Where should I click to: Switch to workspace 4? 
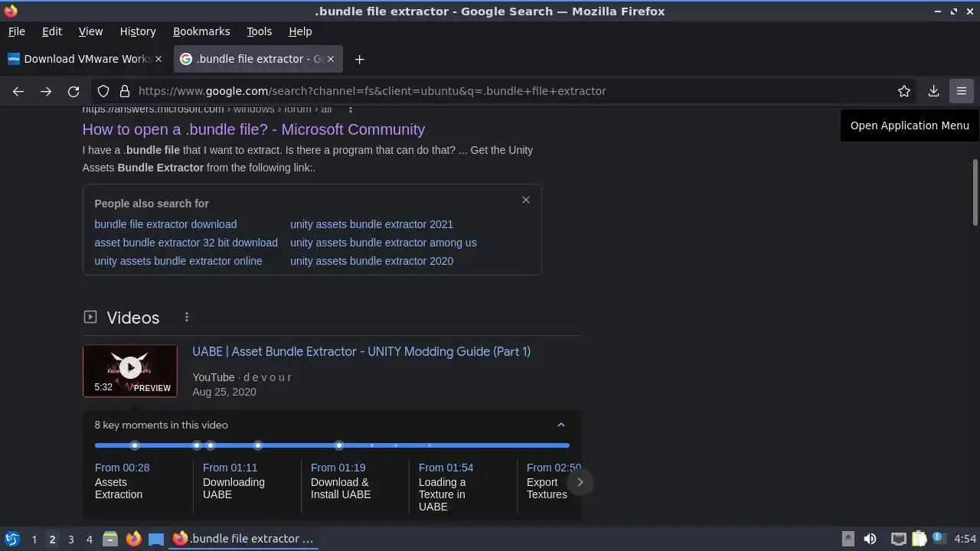click(x=89, y=539)
